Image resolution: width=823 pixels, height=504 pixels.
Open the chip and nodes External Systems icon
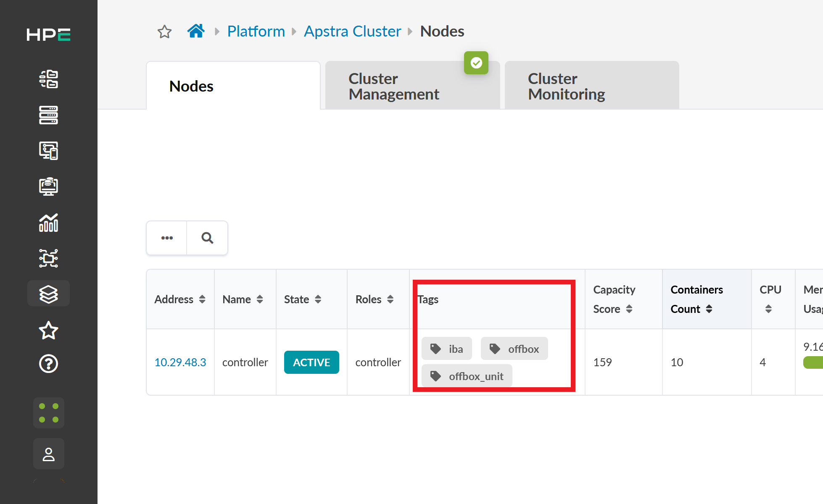click(48, 258)
